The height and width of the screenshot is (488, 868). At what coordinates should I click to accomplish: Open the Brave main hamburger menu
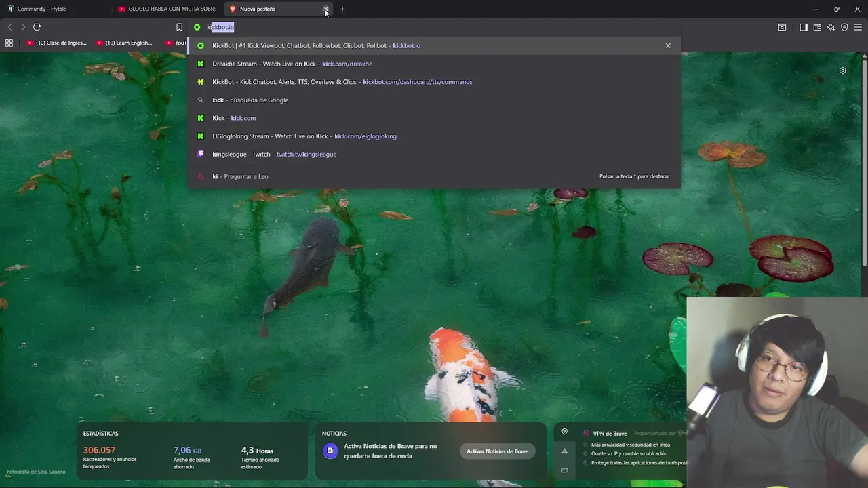[x=858, y=27]
